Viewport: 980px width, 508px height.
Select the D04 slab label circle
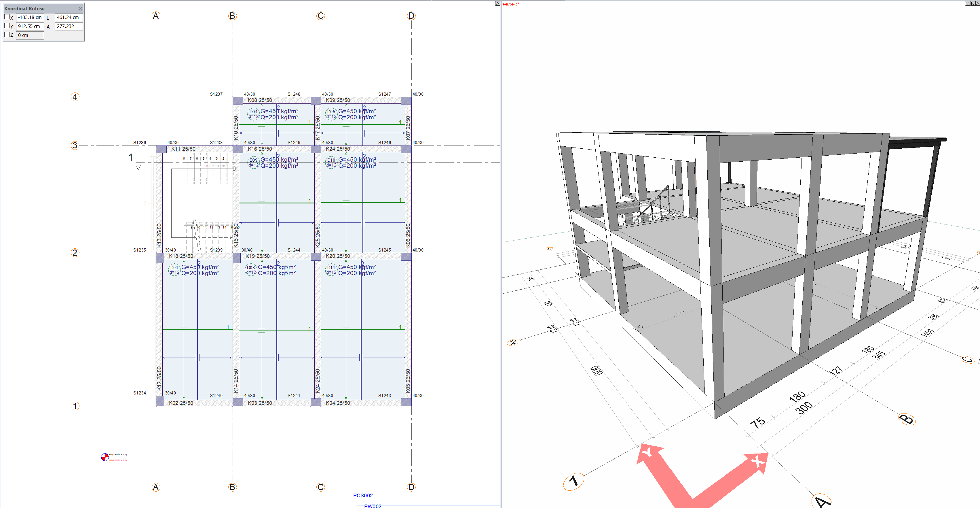click(x=253, y=114)
